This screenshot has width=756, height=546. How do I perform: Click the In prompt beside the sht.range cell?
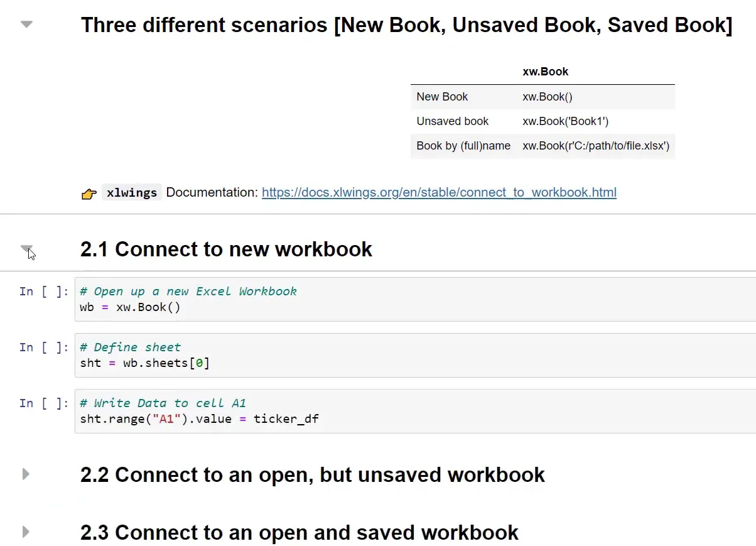click(43, 403)
